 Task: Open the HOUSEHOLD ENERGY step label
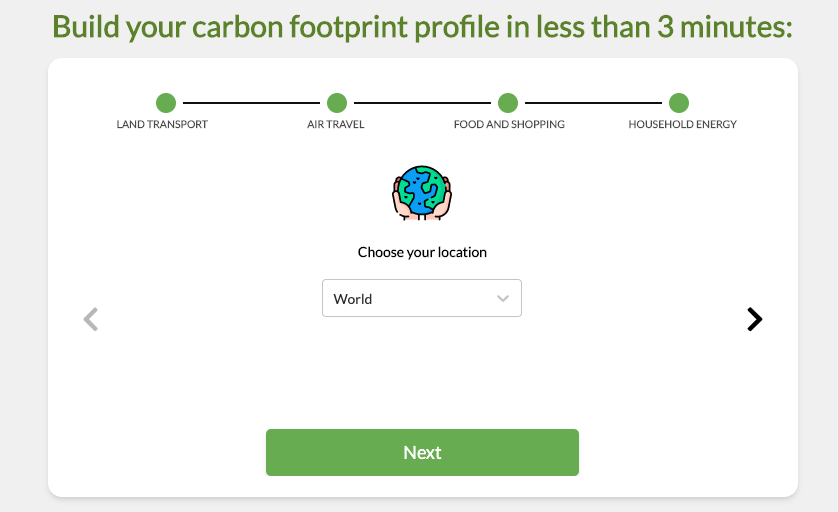(682, 124)
